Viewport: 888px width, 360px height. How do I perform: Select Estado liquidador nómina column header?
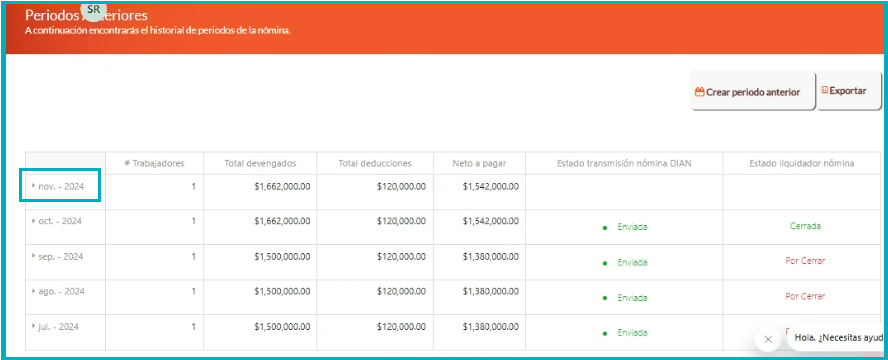click(802, 164)
